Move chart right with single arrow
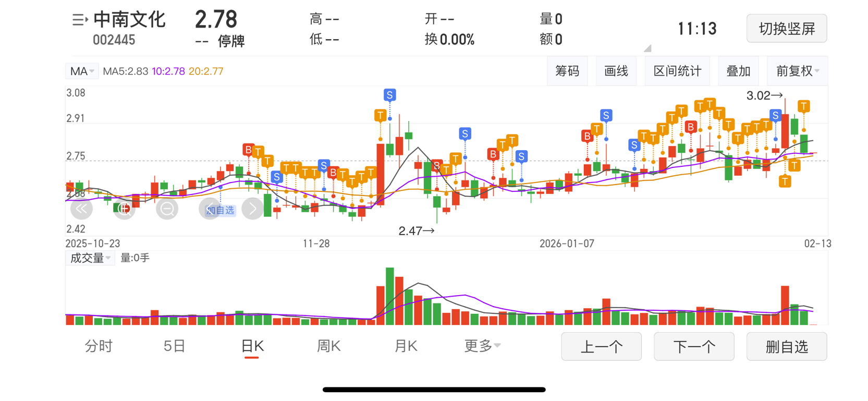 252,209
